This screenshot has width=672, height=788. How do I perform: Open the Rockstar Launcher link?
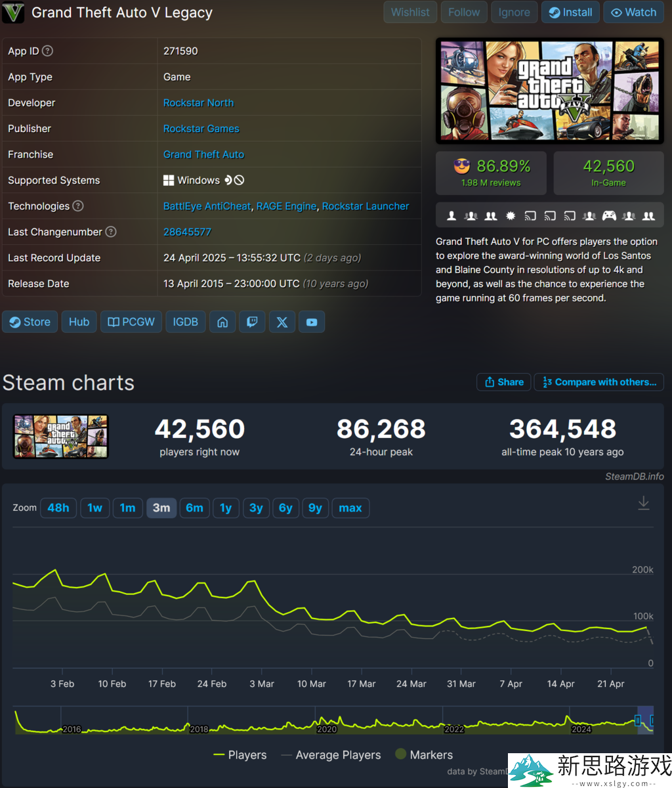366,206
